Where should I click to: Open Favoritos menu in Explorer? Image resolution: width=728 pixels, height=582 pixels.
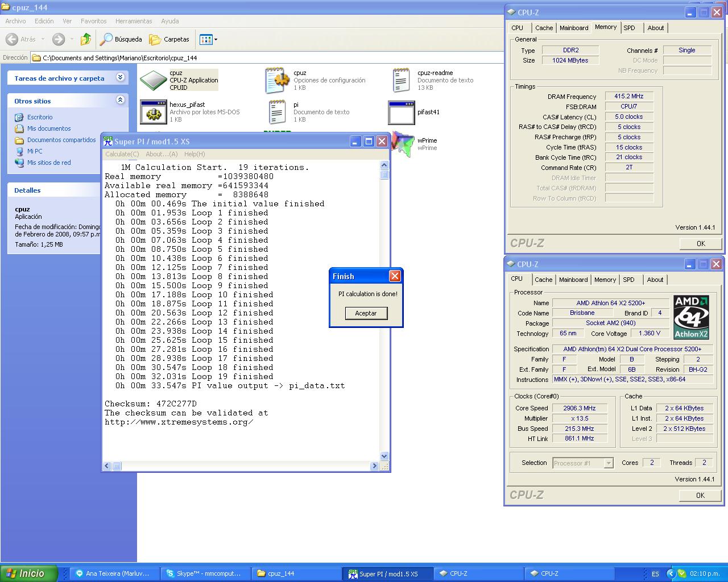pyautogui.click(x=93, y=21)
